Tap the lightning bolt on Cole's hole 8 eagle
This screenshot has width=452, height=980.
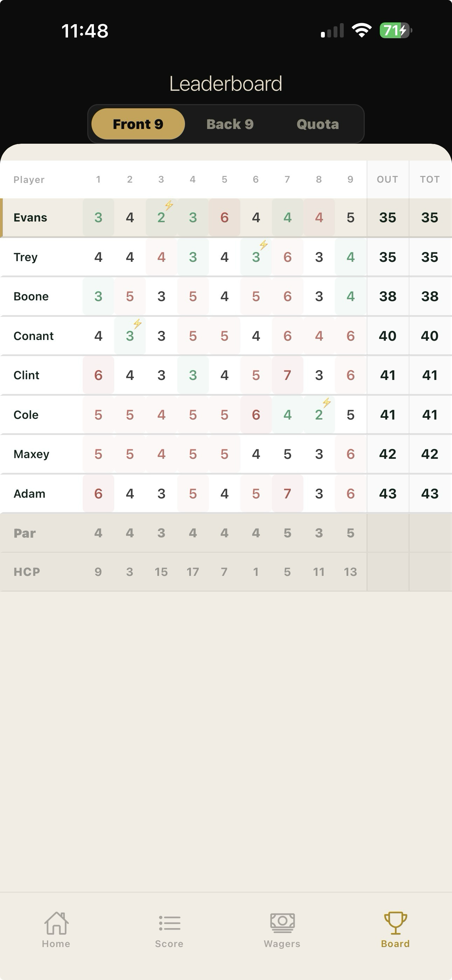pos(327,402)
